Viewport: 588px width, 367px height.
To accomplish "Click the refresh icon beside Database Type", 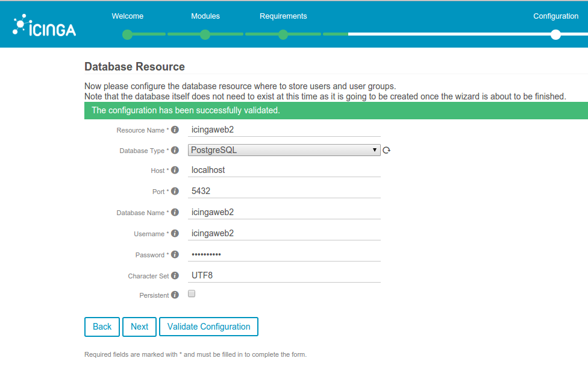I will click(387, 150).
